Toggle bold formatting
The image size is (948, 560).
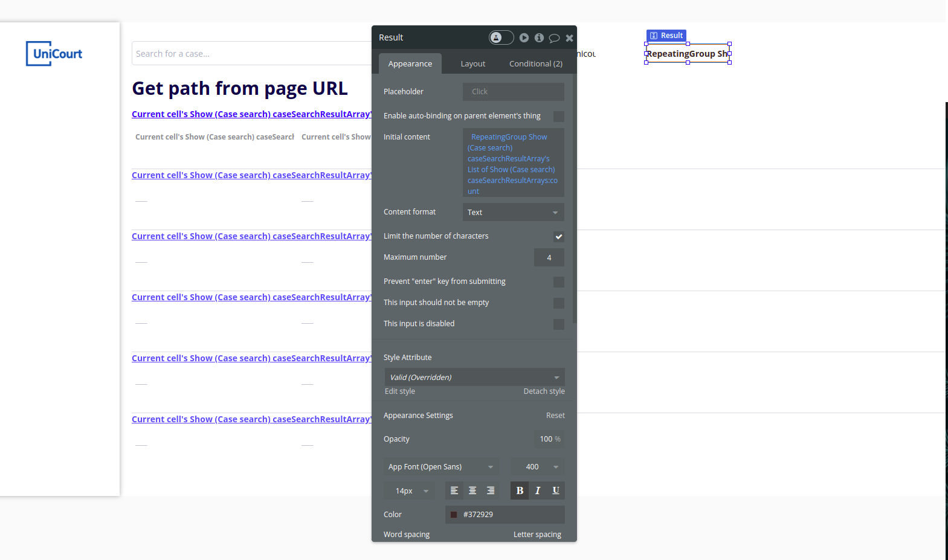pyautogui.click(x=520, y=491)
